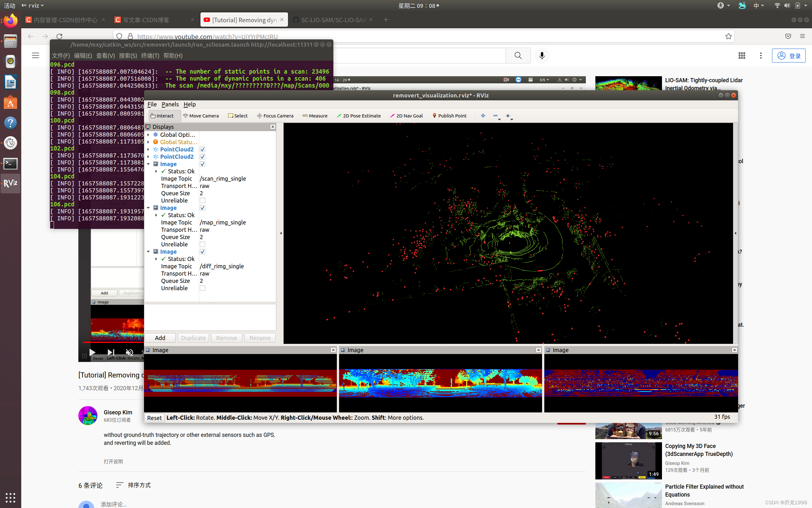Open the view eye icon dropdown

pyautogui.click(x=509, y=116)
